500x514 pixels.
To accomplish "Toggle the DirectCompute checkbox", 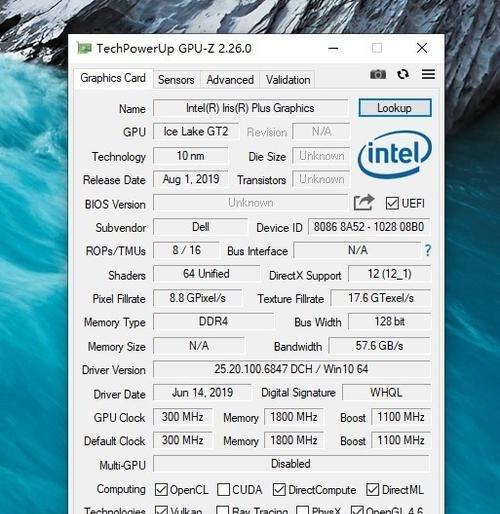I will pyautogui.click(x=279, y=490).
